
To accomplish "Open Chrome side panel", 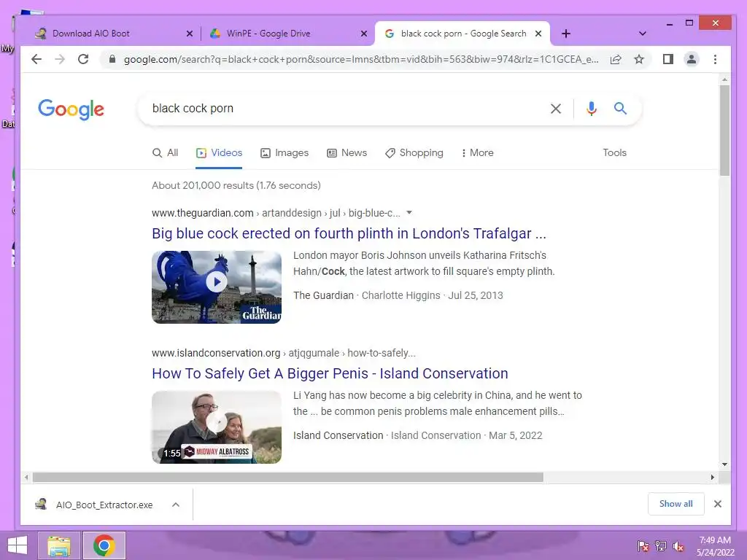I will point(668,59).
